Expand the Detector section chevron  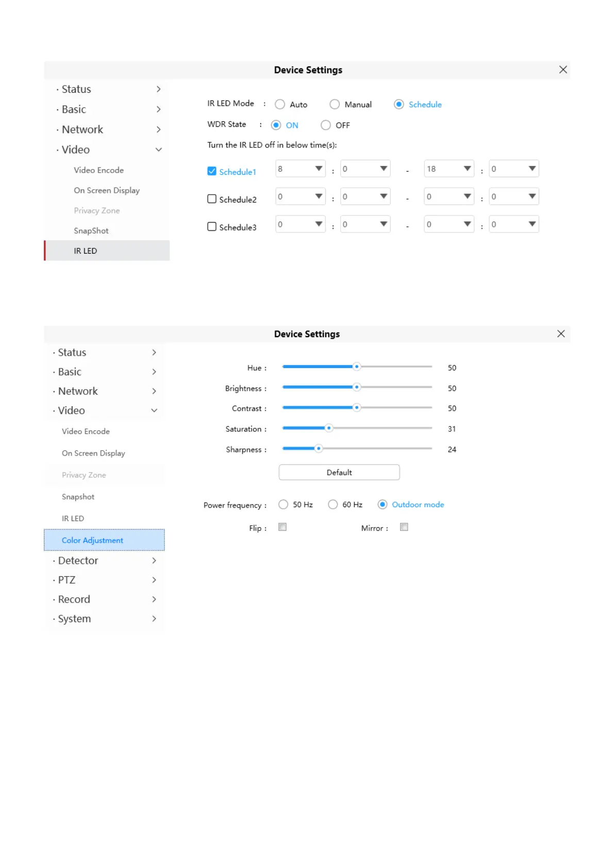tap(154, 560)
